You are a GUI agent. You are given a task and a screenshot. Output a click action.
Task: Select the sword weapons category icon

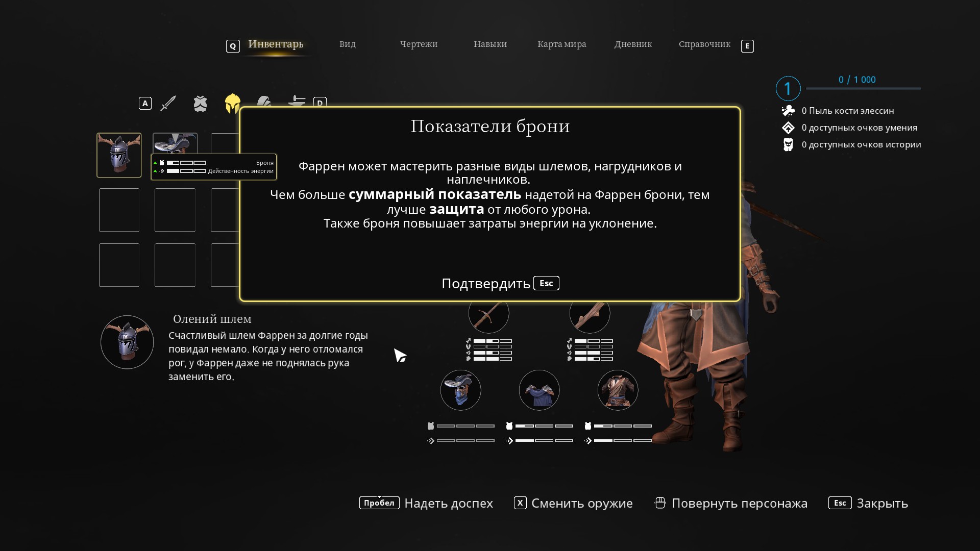point(168,103)
